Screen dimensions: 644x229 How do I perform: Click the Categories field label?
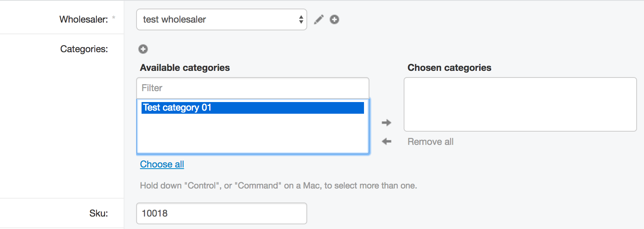point(84,49)
